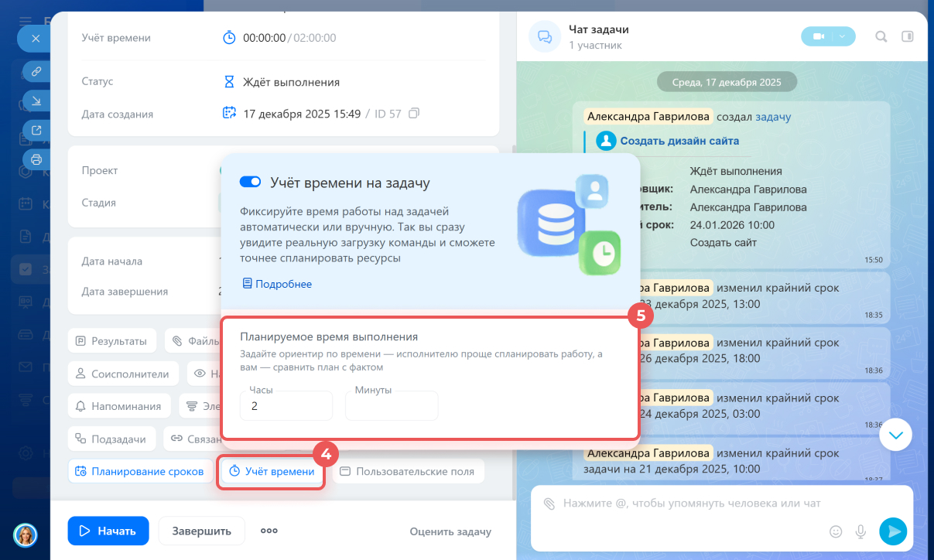Open Планирование сроков

coord(140,471)
